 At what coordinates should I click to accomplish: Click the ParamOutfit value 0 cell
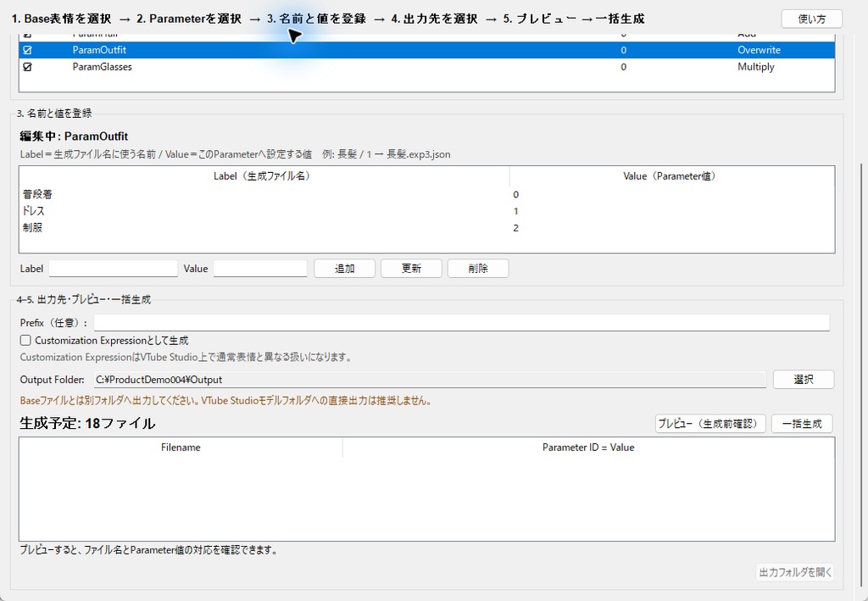point(623,50)
